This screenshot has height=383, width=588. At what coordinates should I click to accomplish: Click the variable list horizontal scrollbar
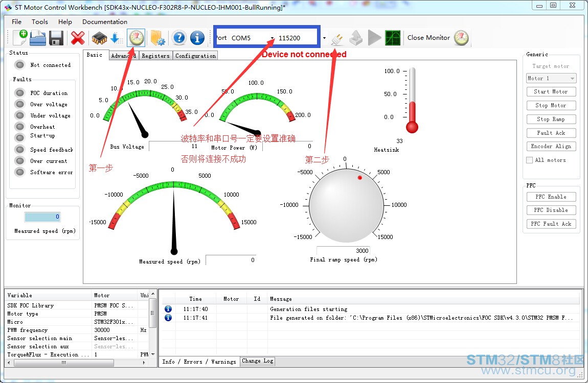[64, 363]
